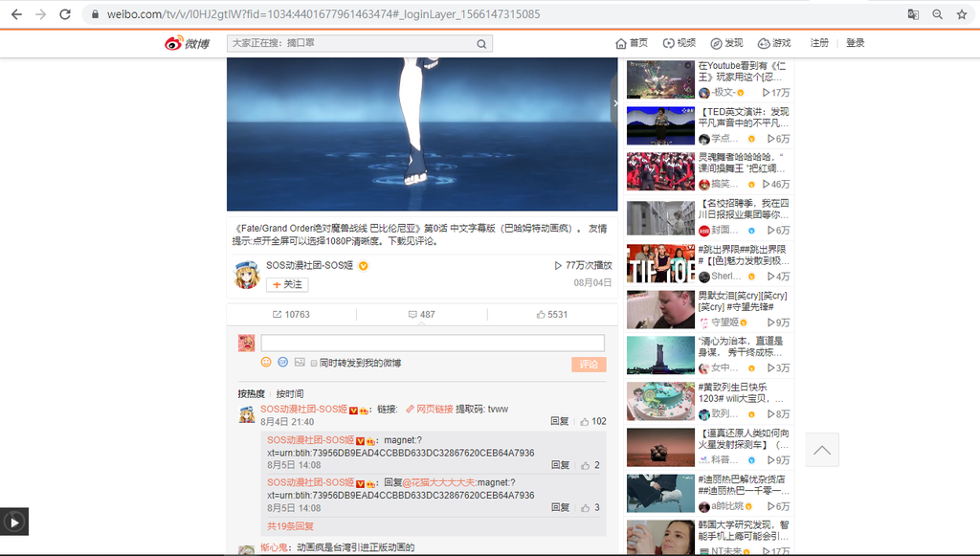
Task: Open 韩国大学研究发现 video thumbnail
Action: tap(660, 537)
